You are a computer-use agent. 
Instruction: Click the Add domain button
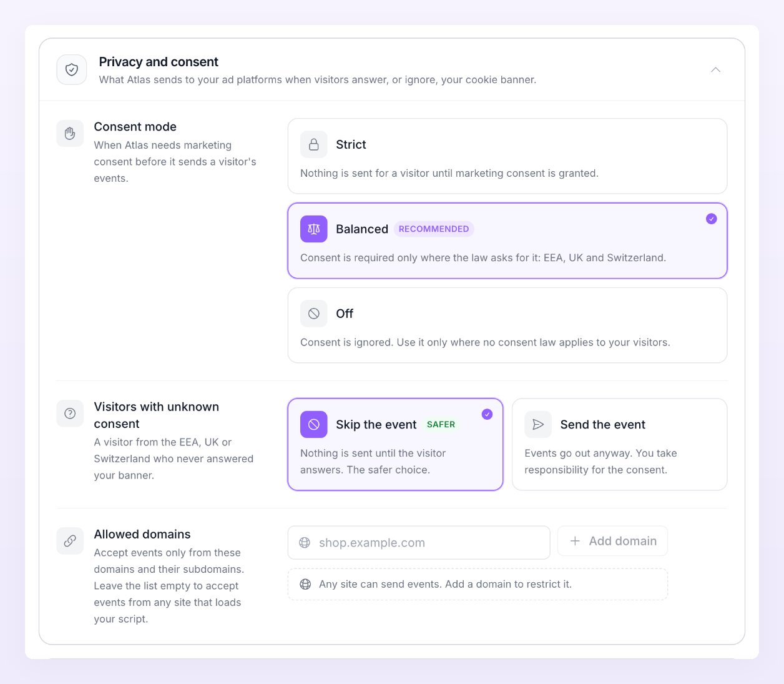point(612,541)
